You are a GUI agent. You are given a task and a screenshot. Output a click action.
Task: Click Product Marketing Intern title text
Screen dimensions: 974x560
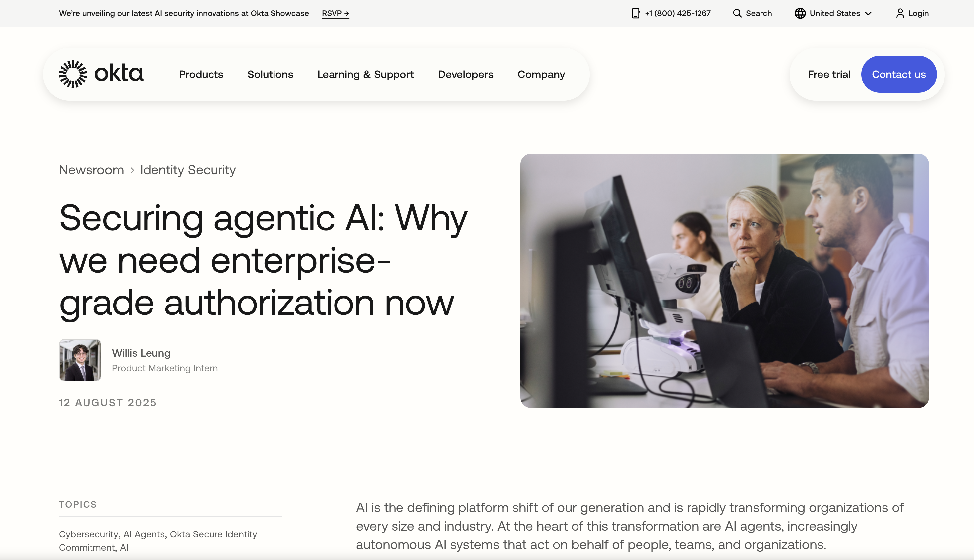(165, 368)
